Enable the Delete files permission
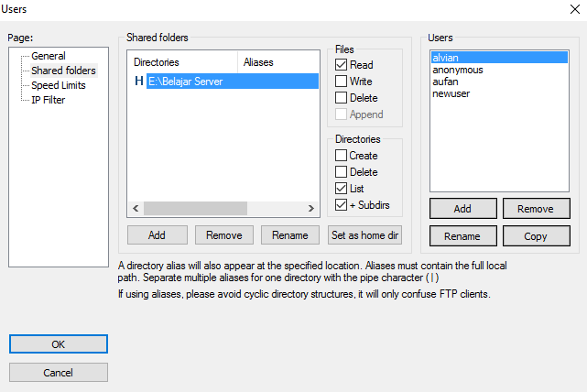 (x=342, y=98)
